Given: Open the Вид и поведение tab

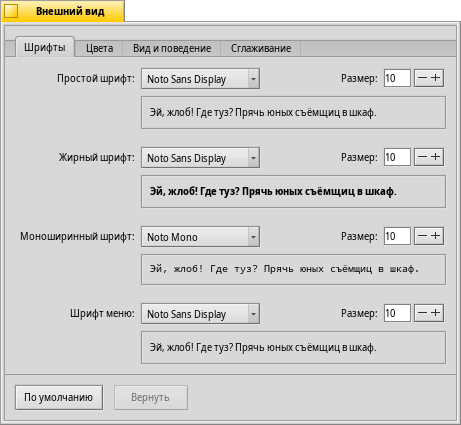Looking at the screenshot, I should (x=172, y=49).
